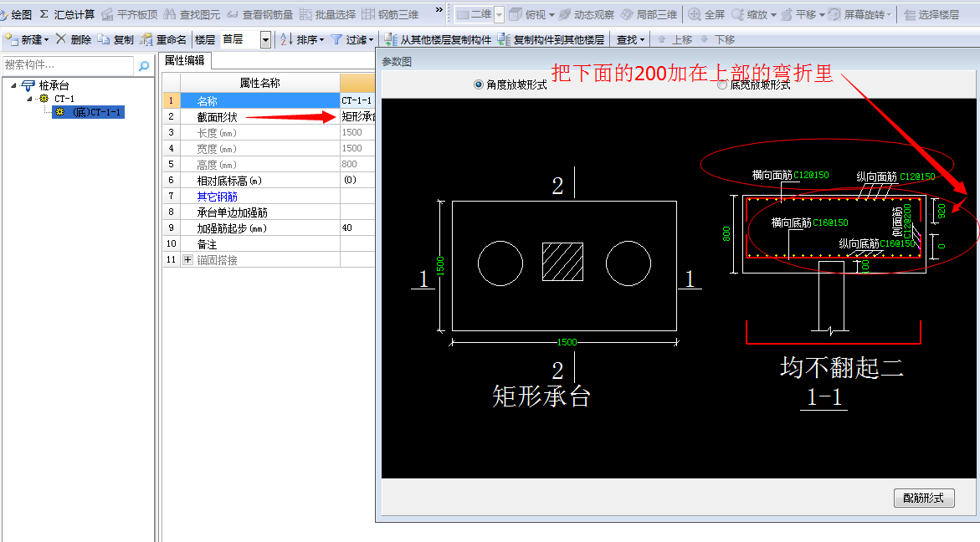Select (底)CT-1-1 tree item
This screenshot has height=542, width=980.
[x=88, y=112]
